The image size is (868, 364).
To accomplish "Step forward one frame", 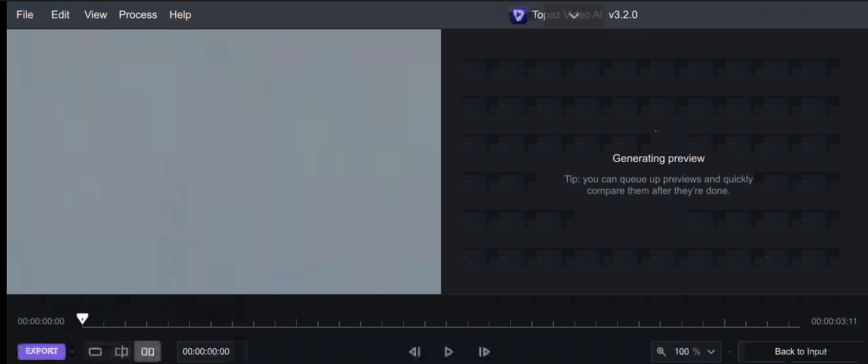I will click(484, 352).
